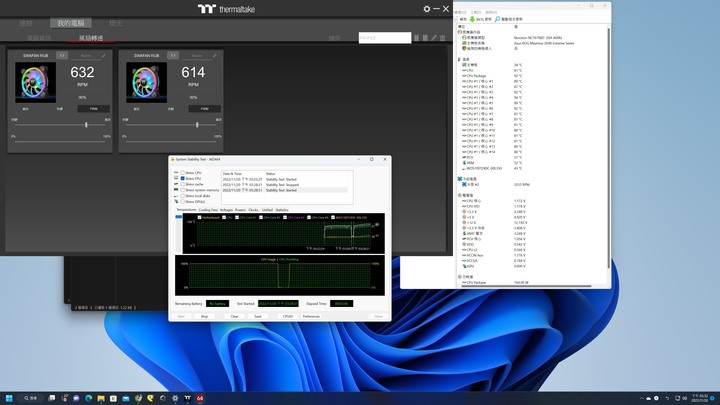Screen dimensions: 720x405
Task: Enable Stress system memory checkbox
Action: tap(182, 190)
